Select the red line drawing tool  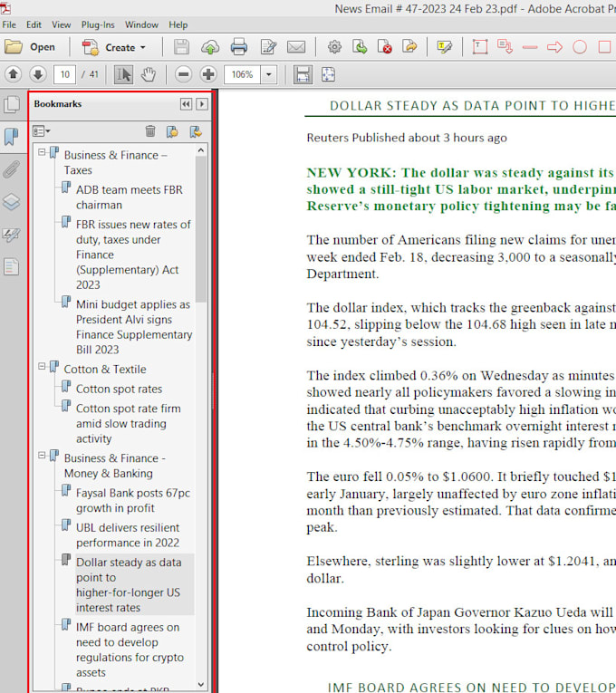coord(530,47)
